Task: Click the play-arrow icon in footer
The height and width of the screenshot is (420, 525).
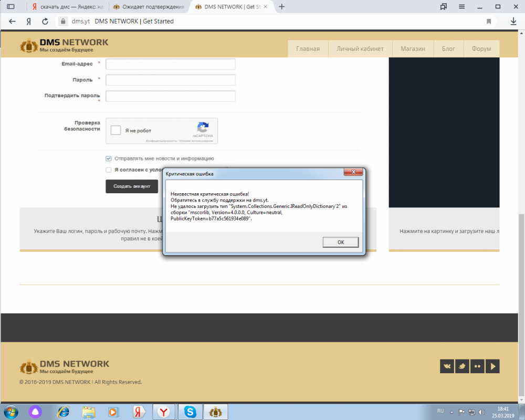Action: (492, 366)
